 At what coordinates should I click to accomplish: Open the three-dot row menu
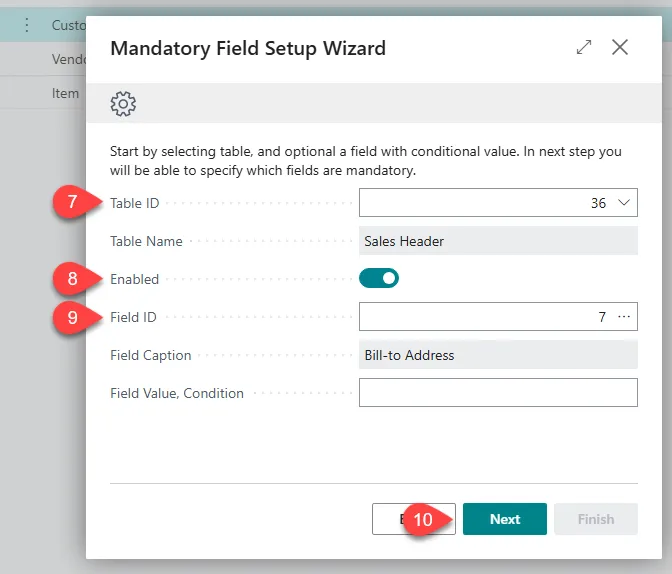(x=27, y=25)
